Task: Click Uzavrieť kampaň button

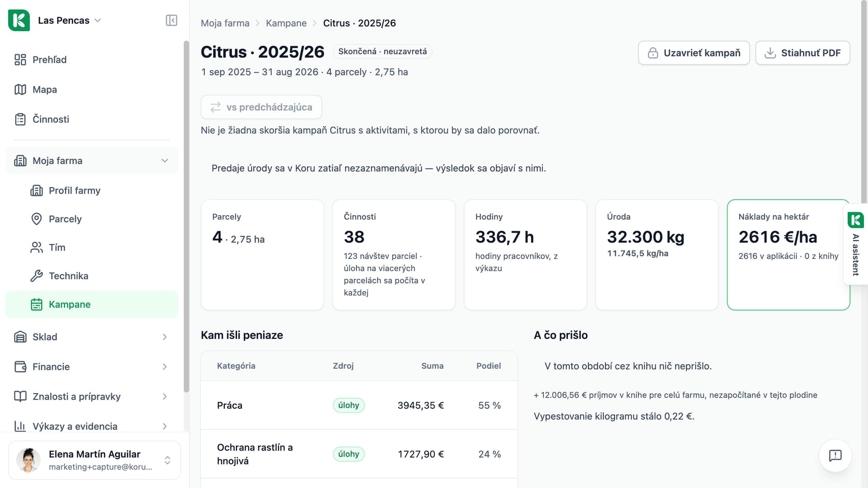Action: (694, 53)
